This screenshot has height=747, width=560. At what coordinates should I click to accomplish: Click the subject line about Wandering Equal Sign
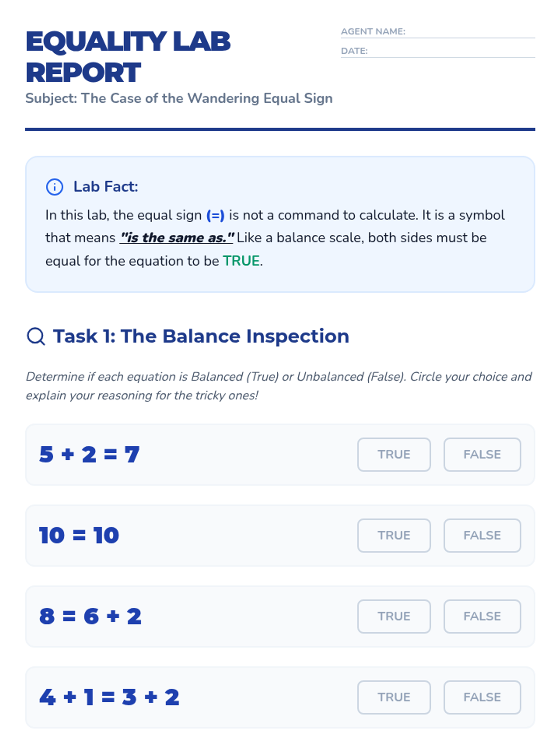coord(179,99)
